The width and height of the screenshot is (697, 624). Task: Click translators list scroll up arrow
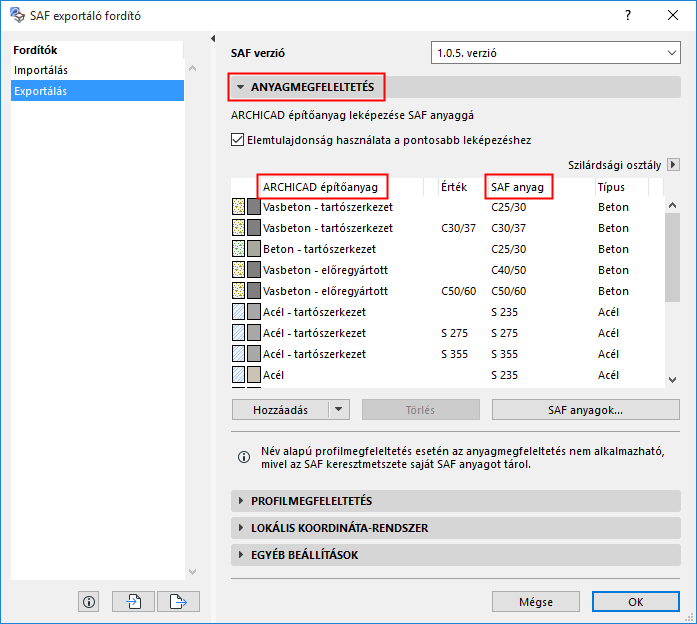click(192, 68)
